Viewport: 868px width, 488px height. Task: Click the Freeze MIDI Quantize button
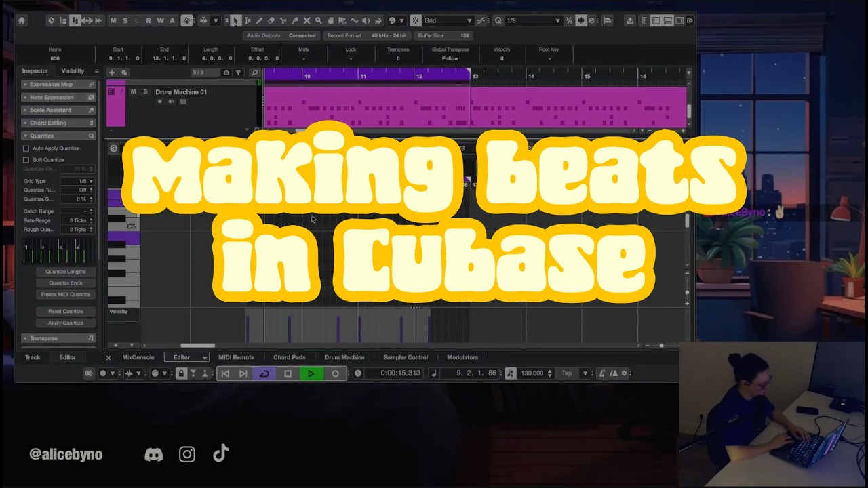(x=65, y=295)
